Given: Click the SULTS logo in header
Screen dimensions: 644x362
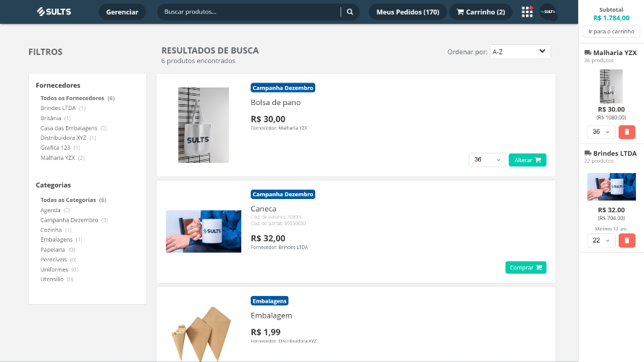Looking at the screenshot, I should pos(54,12).
